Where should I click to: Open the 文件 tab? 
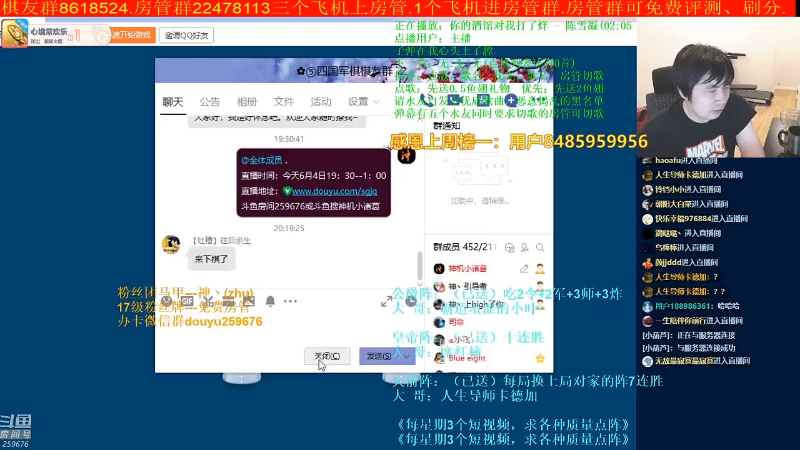[284, 102]
